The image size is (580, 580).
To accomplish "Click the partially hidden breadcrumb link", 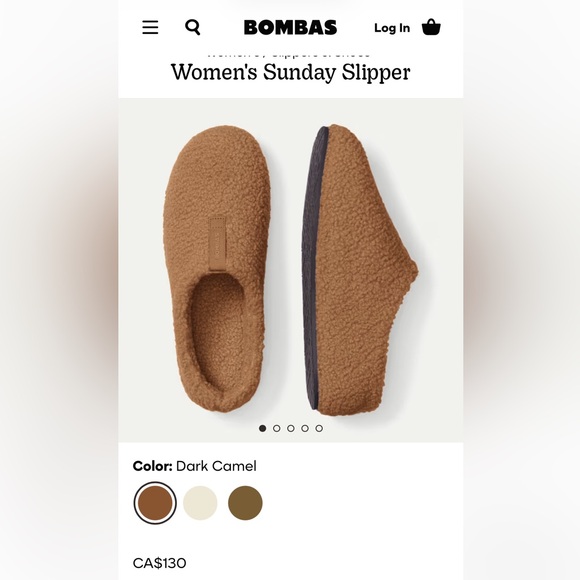I will click(289, 55).
